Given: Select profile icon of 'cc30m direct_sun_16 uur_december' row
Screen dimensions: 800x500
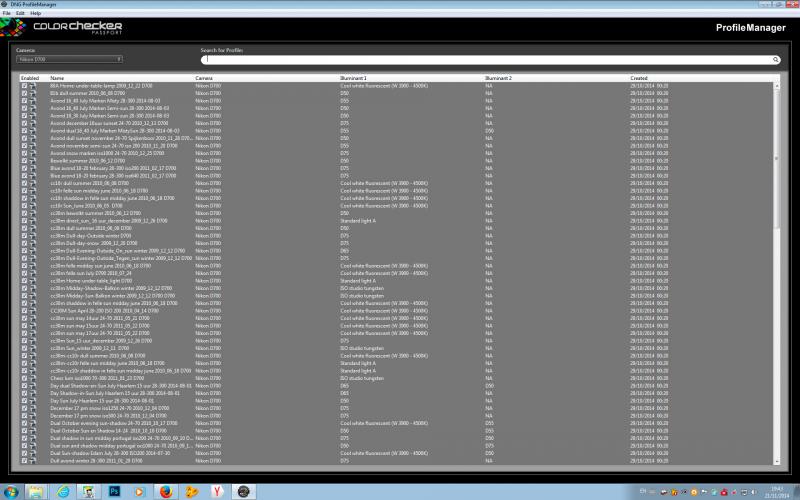Looking at the screenshot, I should point(33,221).
